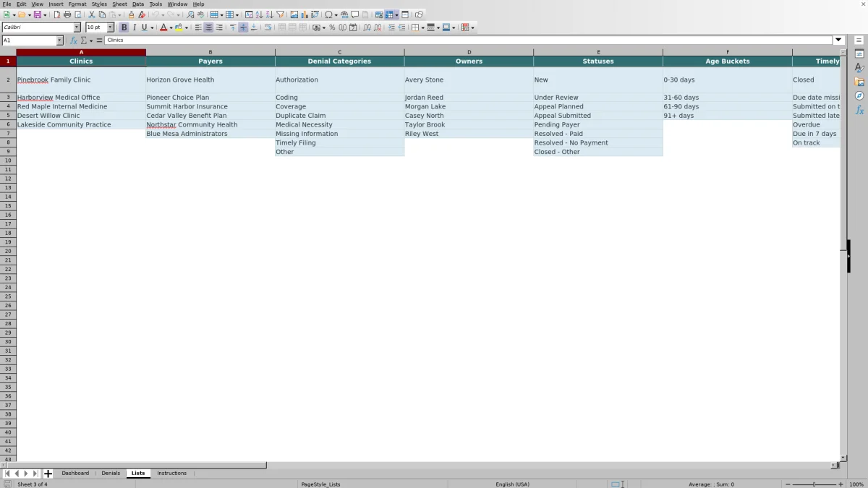Viewport: 868px width, 488px height.
Task: Click the Function Wizard fx icon
Action: [x=74, y=40]
